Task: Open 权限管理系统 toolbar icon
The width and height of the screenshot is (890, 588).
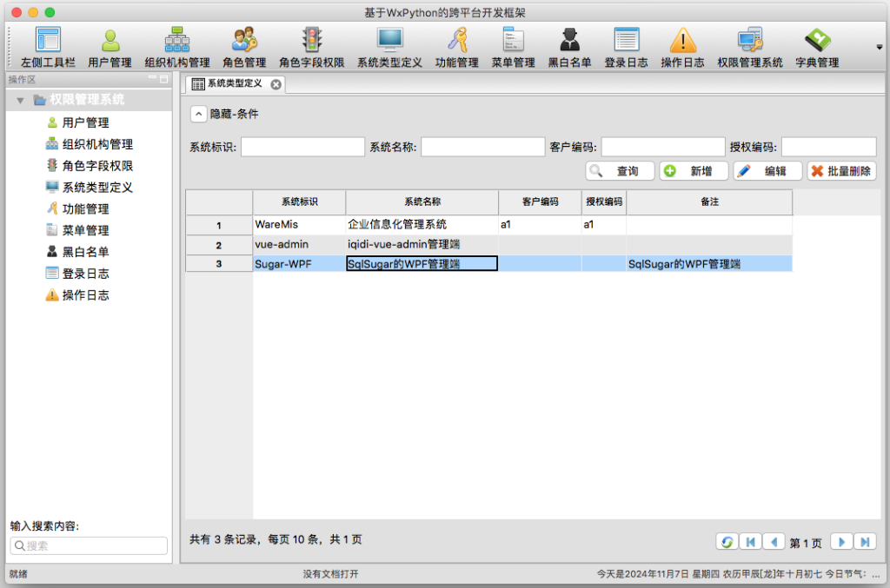Action: (750, 47)
